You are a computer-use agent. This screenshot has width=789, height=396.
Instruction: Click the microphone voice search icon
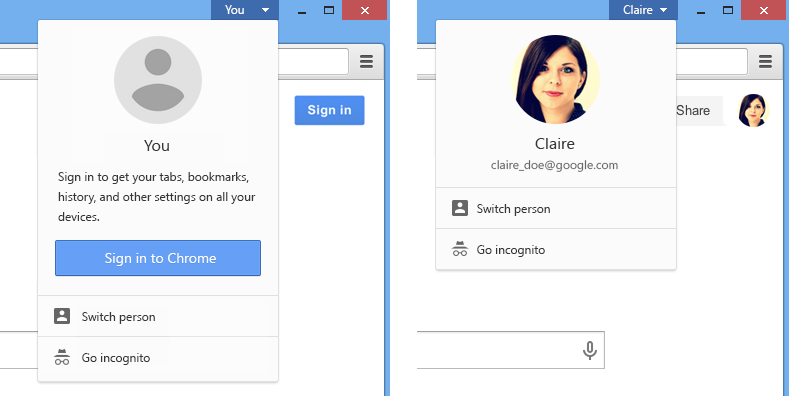pyautogui.click(x=590, y=350)
